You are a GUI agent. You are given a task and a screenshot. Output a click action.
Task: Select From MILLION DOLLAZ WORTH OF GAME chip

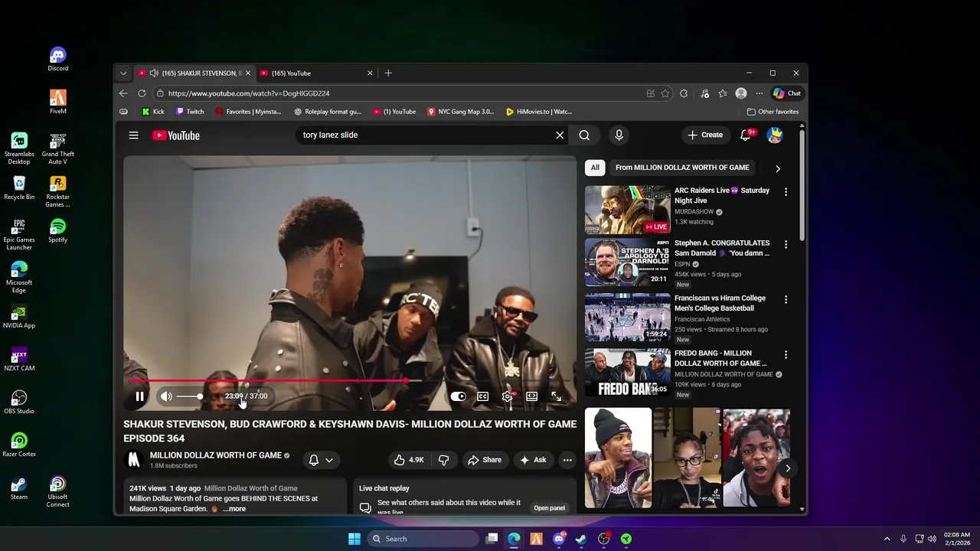[x=682, y=168]
